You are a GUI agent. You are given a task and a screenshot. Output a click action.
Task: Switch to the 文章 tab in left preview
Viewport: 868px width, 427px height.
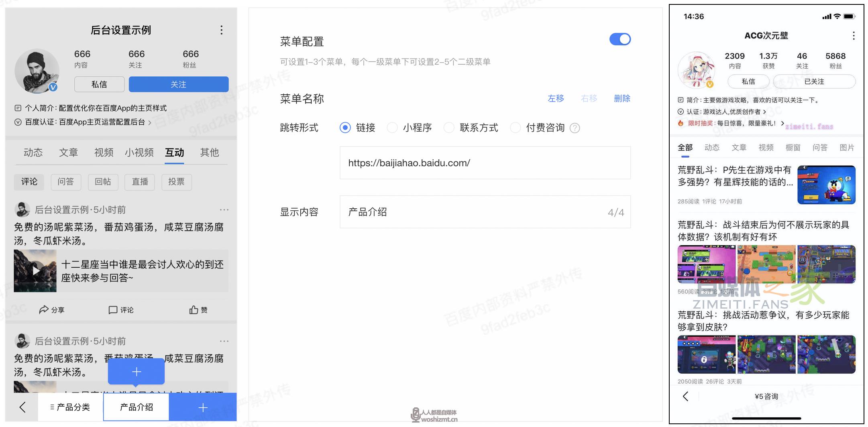pos(68,152)
